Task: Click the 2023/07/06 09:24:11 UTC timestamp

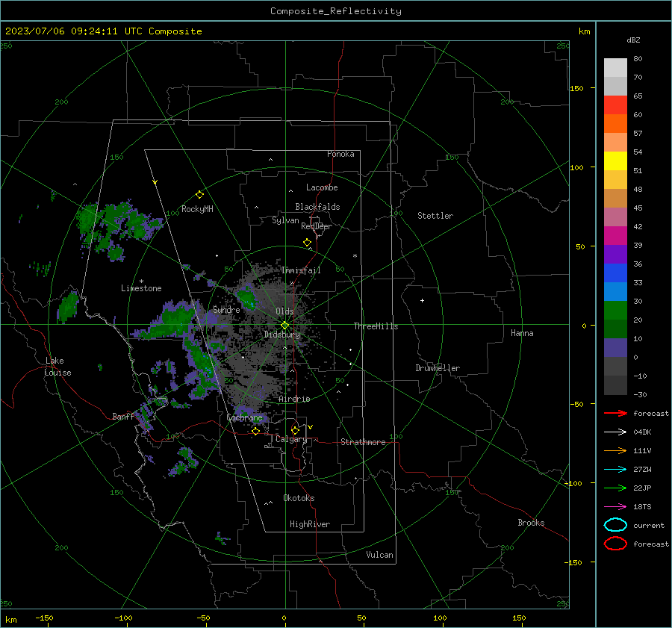Action: tap(73, 31)
